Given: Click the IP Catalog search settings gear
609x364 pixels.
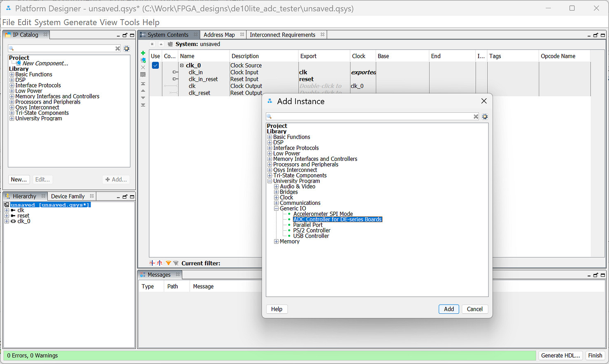Looking at the screenshot, I should pos(126,49).
